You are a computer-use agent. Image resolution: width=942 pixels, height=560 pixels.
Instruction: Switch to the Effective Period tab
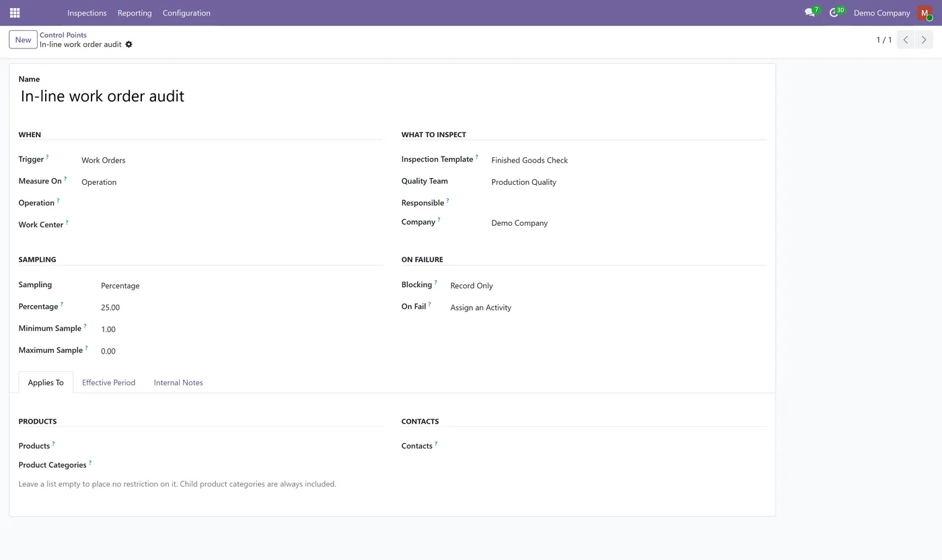(x=108, y=383)
